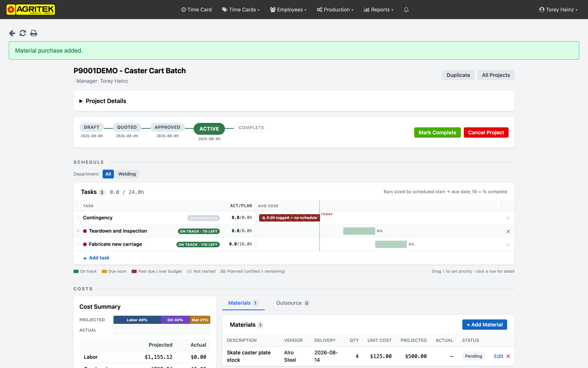The width and height of the screenshot is (588, 368).
Task: Click the Mat 21% cost bar segment
Action: (200, 320)
